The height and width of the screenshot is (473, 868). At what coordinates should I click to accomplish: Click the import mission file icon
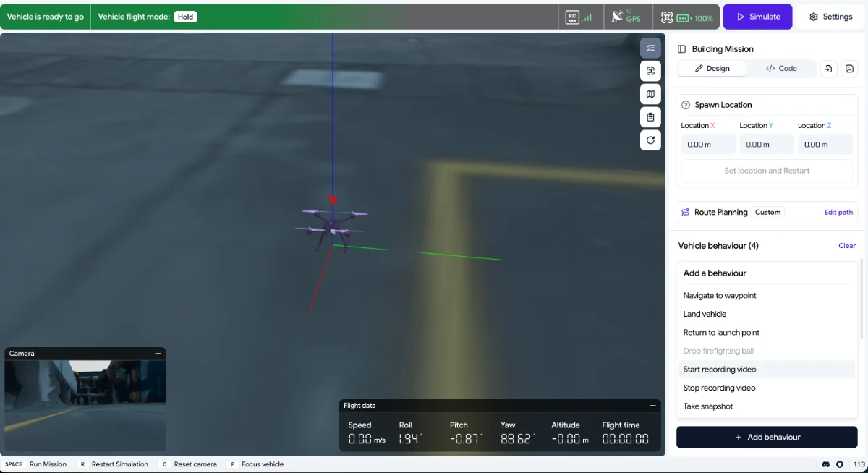[x=829, y=69]
